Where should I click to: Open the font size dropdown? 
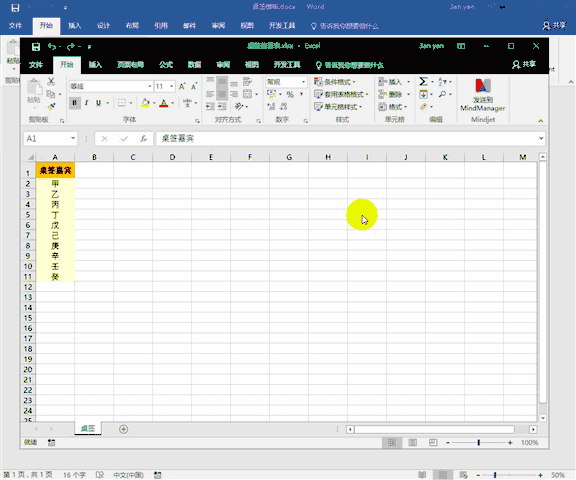tap(172, 86)
